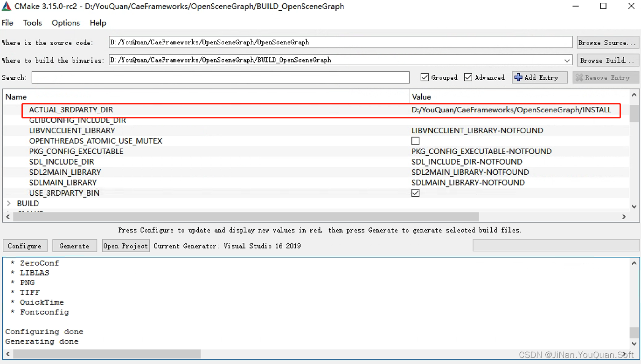Click the progress bar next to generator label
Screen dimensions: 641x364
[x=556, y=246]
